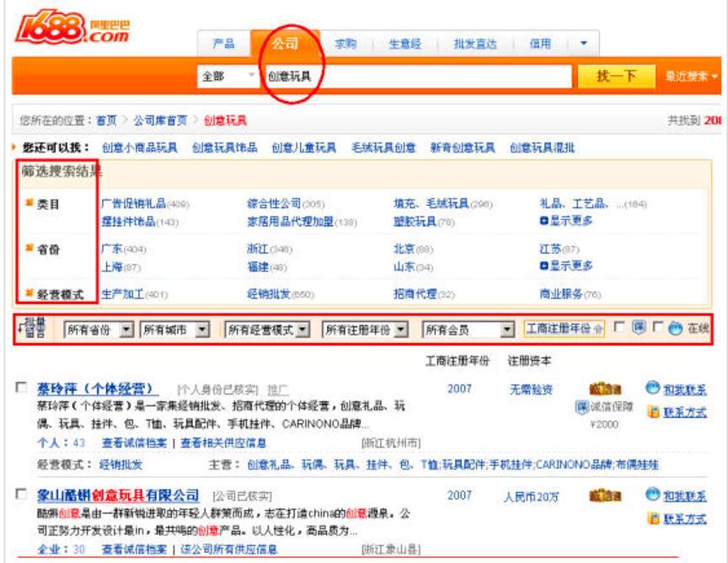Click 查看诚信档案 under 蔡玲萍
The image size is (728, 563).
[134, 442]
